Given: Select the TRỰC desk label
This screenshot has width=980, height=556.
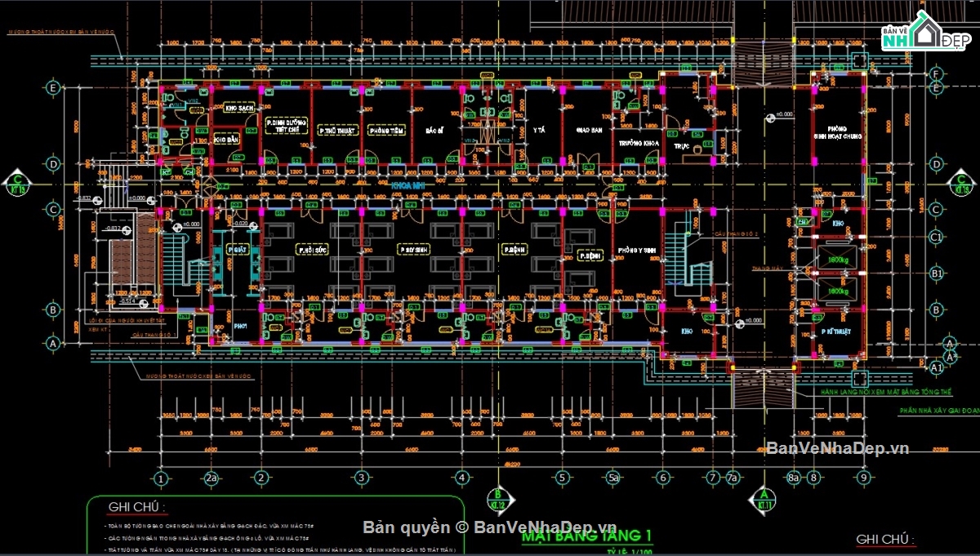Looking at the screenshot, I should (682, 147).
